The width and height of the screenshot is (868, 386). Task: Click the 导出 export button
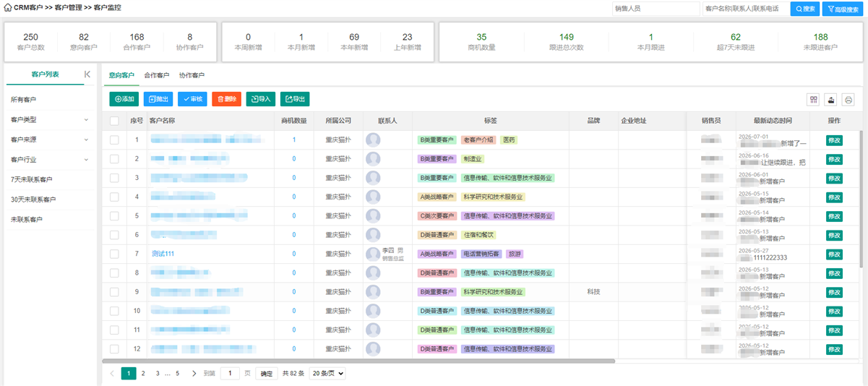tap(295, 99)
